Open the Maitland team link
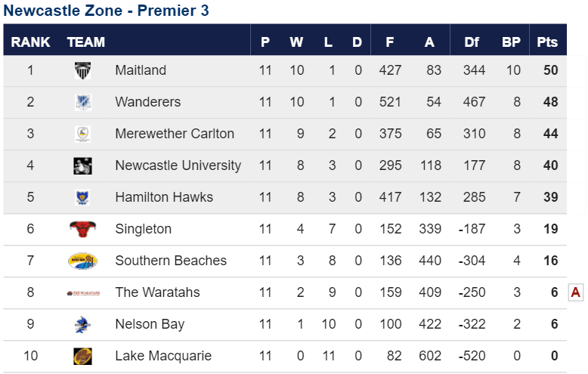 pyautogui.click(x=141, y=70)
